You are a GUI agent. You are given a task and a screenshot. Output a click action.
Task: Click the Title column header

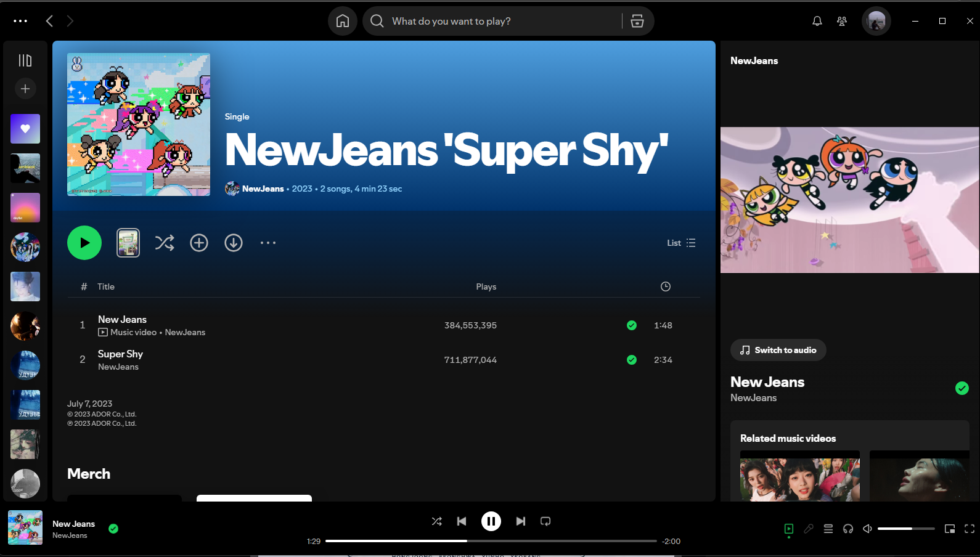pos(106,287)
